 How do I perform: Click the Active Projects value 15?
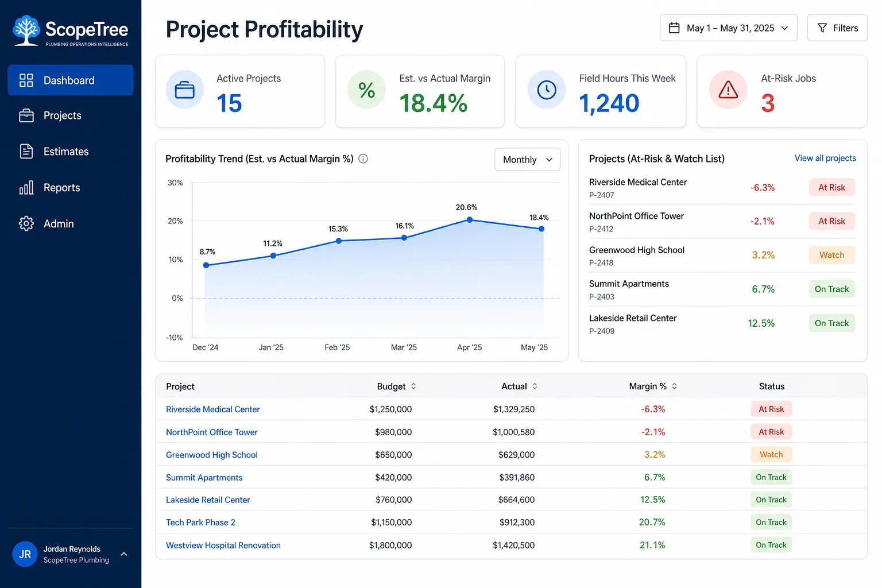click(229, 103)
